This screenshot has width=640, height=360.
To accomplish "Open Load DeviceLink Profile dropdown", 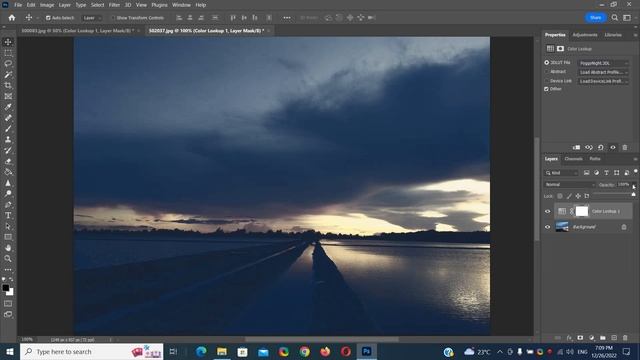I will tap(604, 81).
